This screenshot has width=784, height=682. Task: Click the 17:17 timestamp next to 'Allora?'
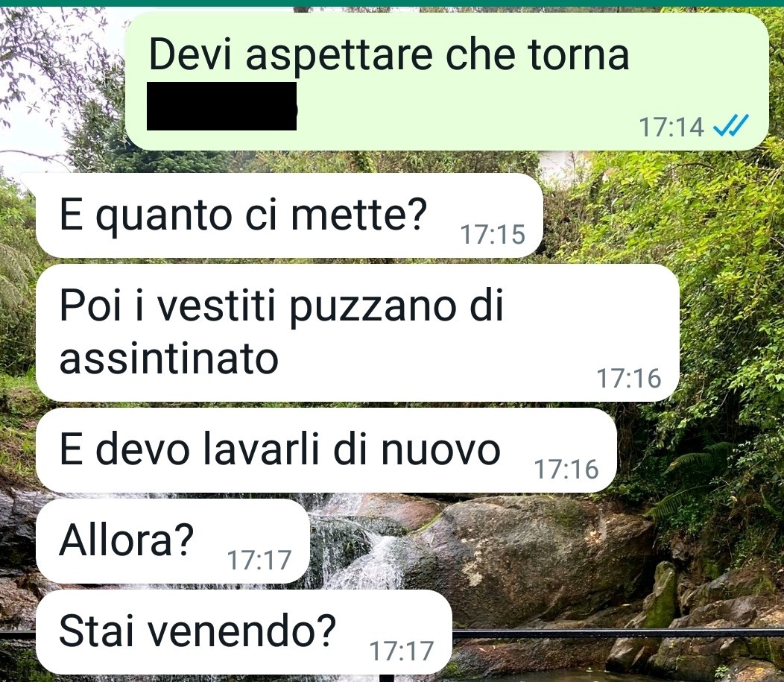click(259, 560)
